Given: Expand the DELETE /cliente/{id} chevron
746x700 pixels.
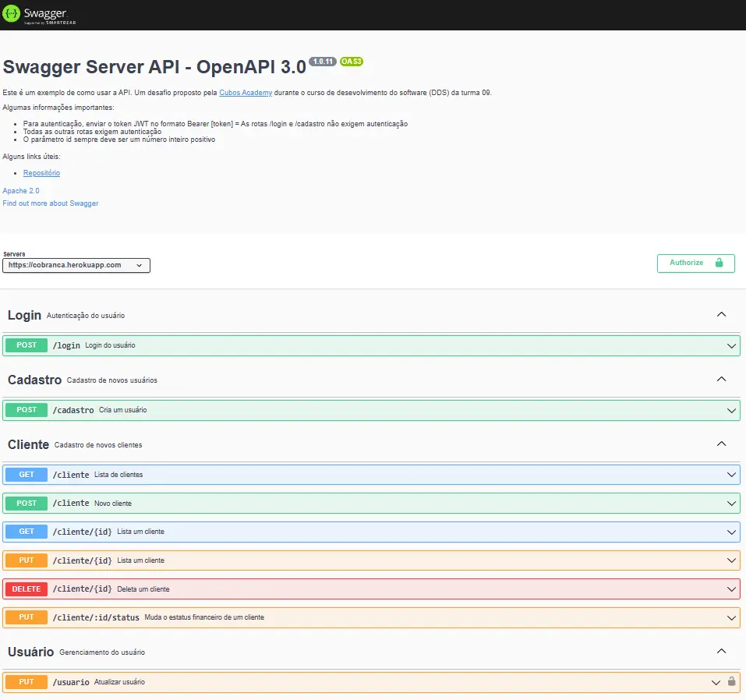Looking at the screenshot, I should [x=731, y=589].
